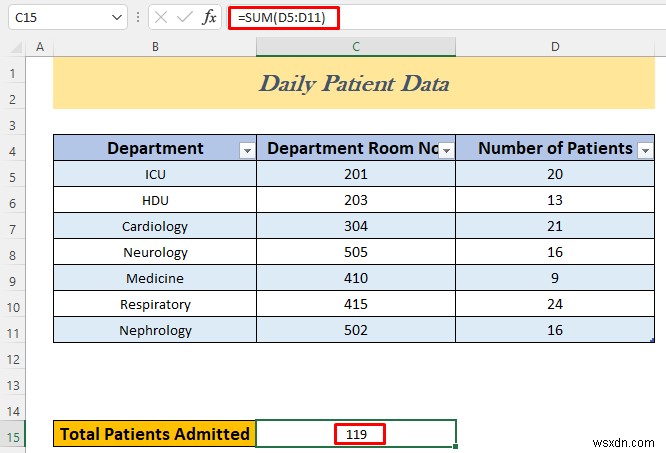Select the Cardiology department cell

click(155, 227)
